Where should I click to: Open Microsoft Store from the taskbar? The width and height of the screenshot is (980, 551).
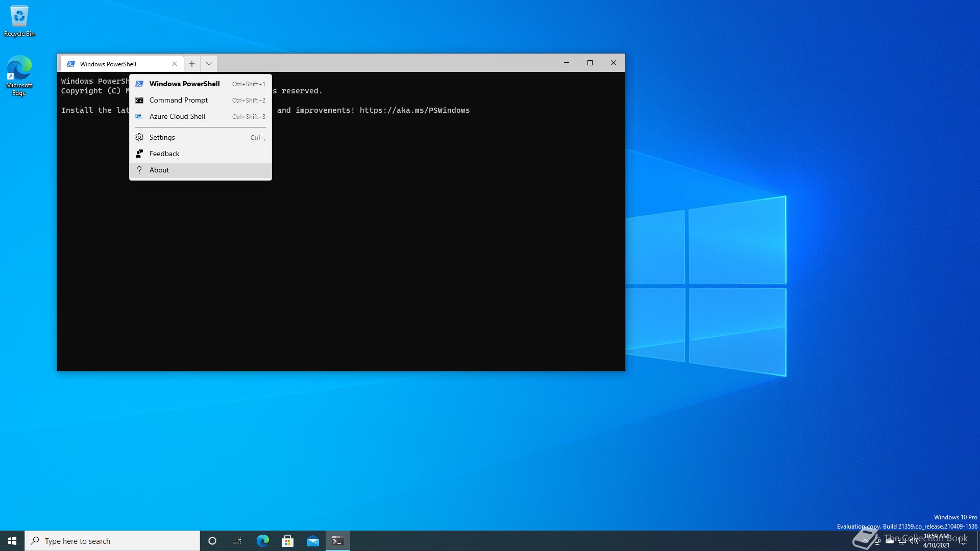287,541
